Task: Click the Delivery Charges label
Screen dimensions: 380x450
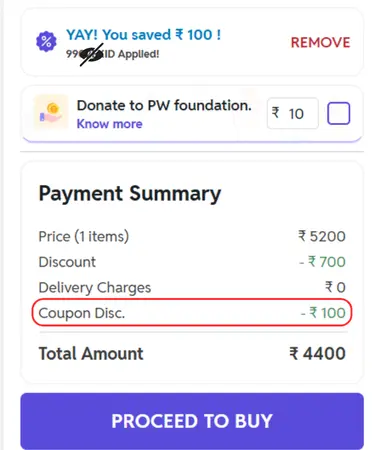Action: click(95, 288)
